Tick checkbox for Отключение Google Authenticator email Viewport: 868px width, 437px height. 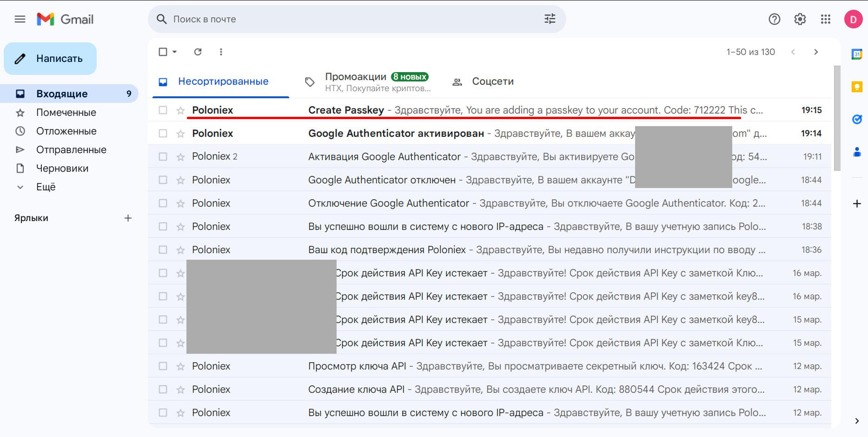pyautogui.click(x=163, y=203)
